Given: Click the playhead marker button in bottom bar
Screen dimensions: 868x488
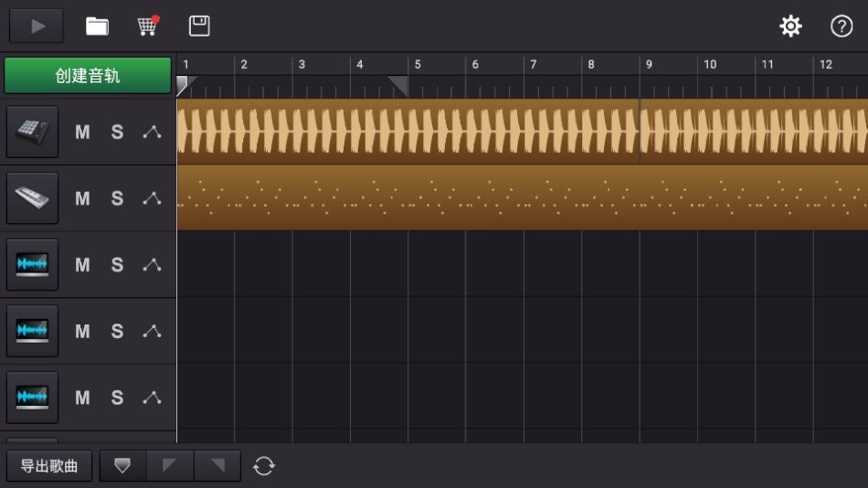Looking at the screenshot, I should [x=122, y=466].
